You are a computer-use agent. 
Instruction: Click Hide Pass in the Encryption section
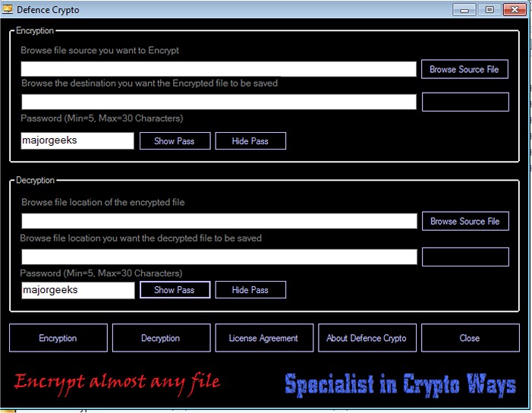tap(250, 141)
